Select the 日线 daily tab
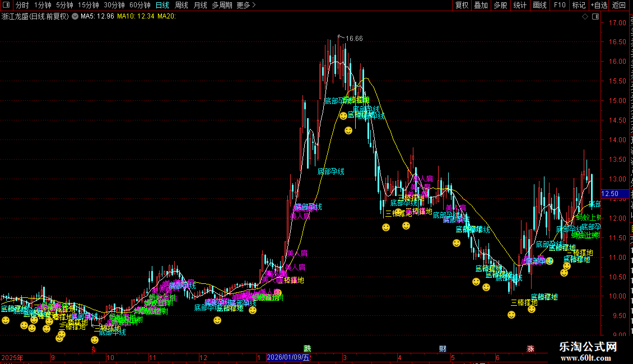 point(162,5)
